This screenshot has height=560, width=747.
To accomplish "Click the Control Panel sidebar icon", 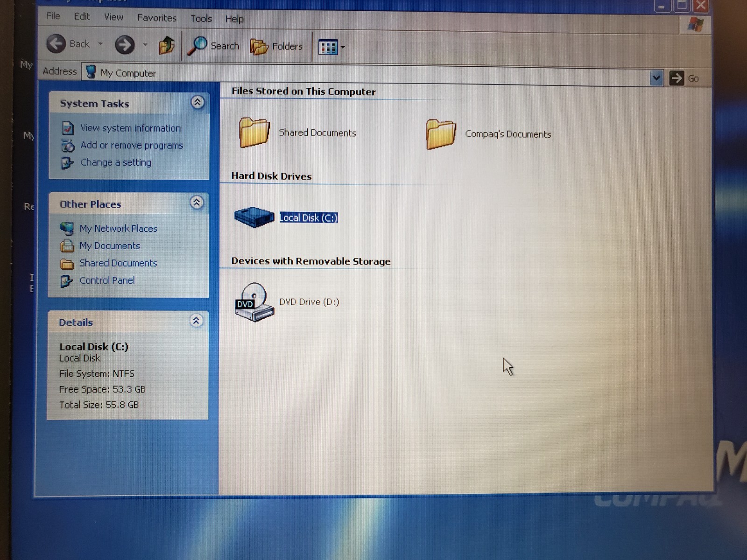I will (66, 281).
